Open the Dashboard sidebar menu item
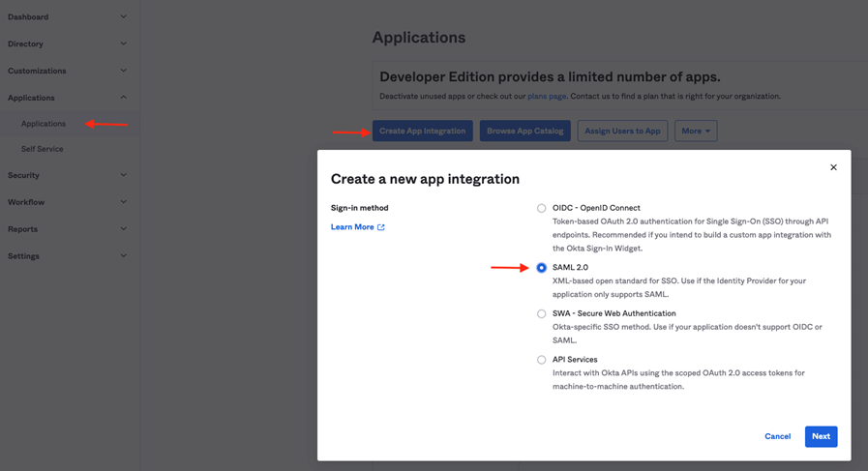 pos(28,17)
